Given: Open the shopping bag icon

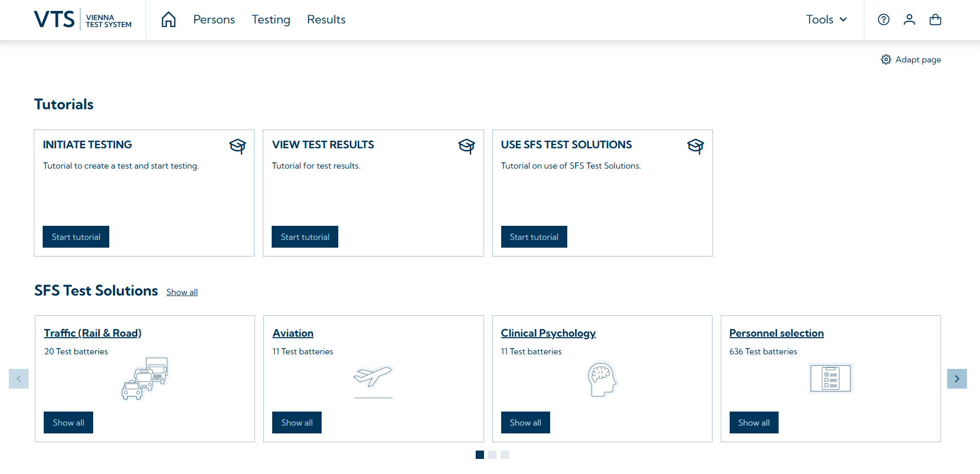Looking at the screenshot, I should (x=935, y=20).
